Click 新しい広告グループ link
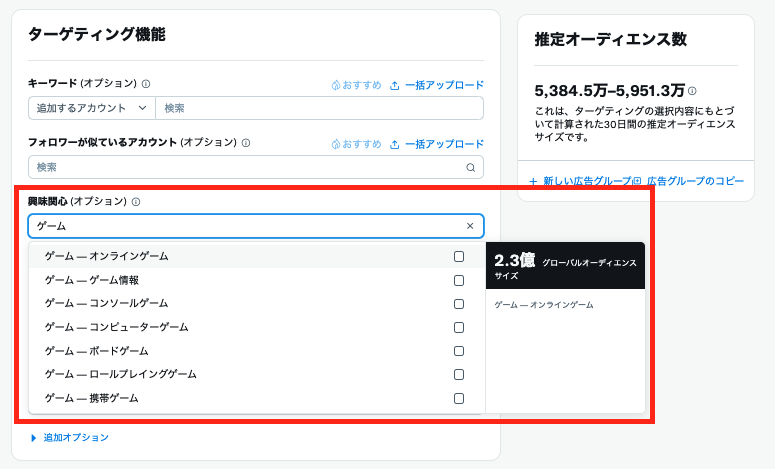Image resolution: width=775 pixels, height=469 pixels. coord(581,181)
